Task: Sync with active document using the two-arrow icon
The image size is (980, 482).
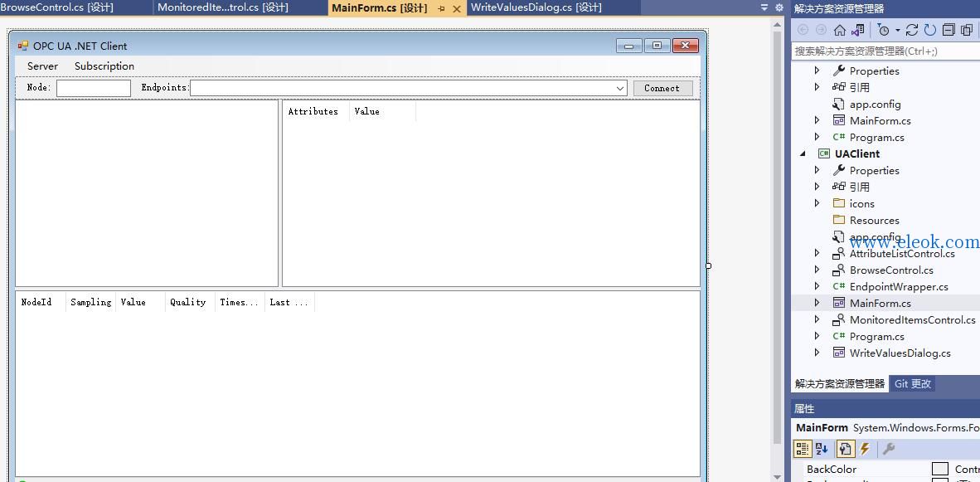Action: point(912,30)
